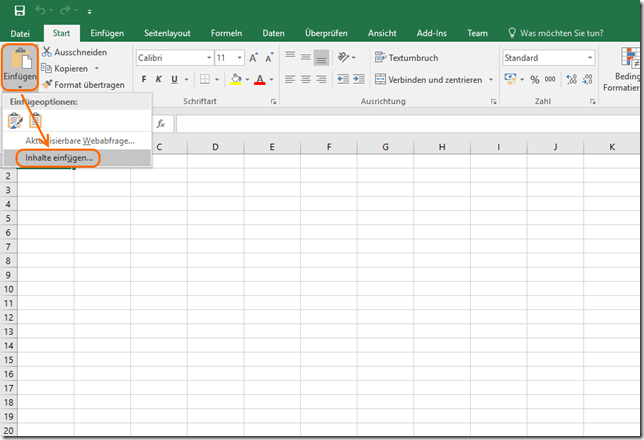Click the percent style icon

click(x=535, y=79)
